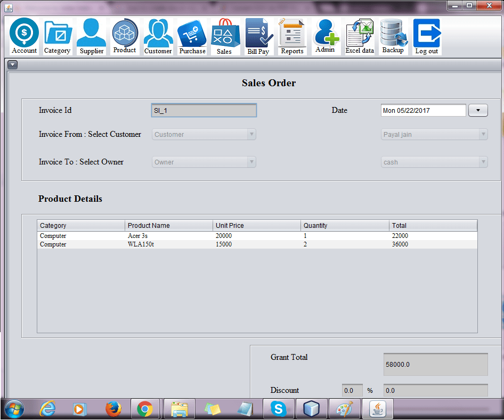Click the Computer cell in Acer 3s row
Viewport: 504px width, 420px height.
[81, 236]
